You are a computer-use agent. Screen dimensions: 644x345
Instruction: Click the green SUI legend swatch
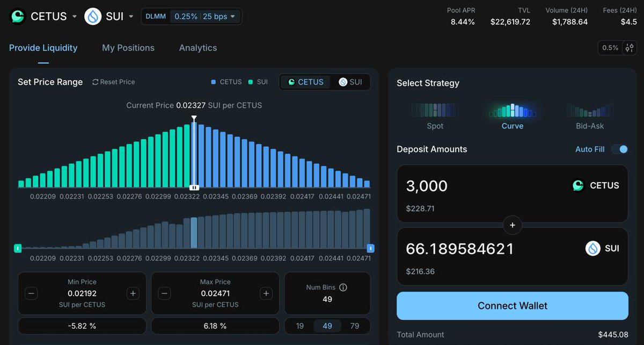tap(251, 82)
